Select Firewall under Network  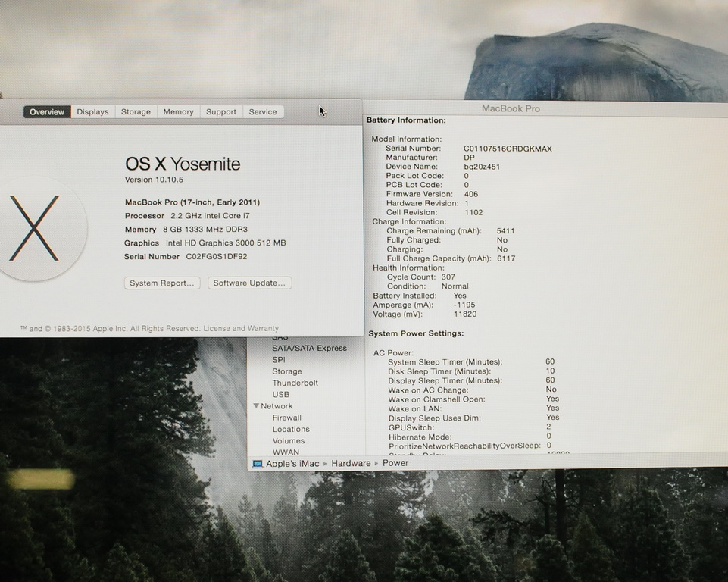[286, 418]
